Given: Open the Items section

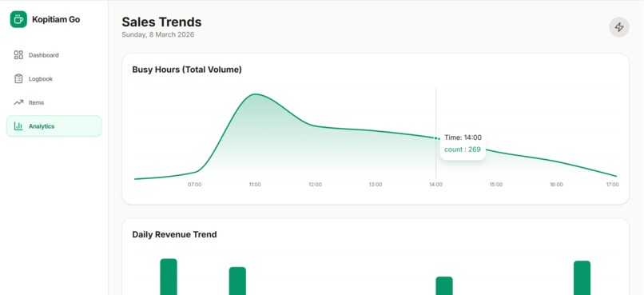Looking at the screenshot, I should tap(54, 102).
